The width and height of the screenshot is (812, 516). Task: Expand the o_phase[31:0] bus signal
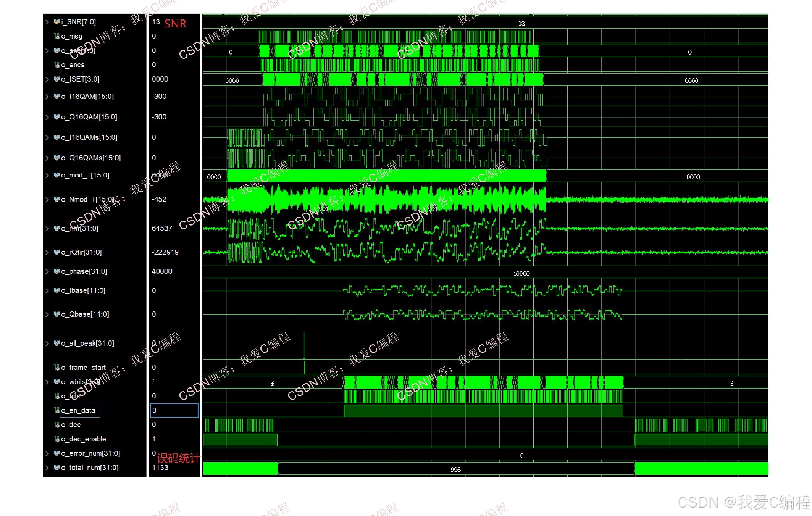click(x=47, y=272)
